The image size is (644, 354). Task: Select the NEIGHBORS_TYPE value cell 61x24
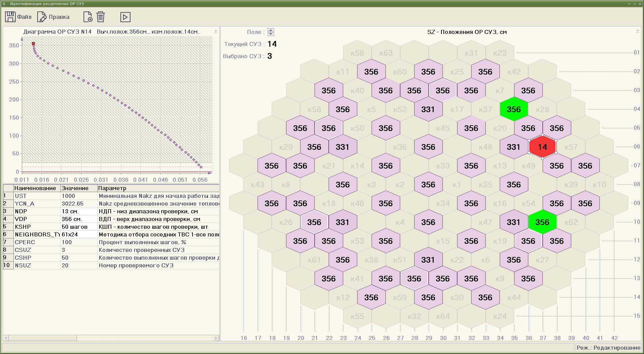[x=70, y=234]
